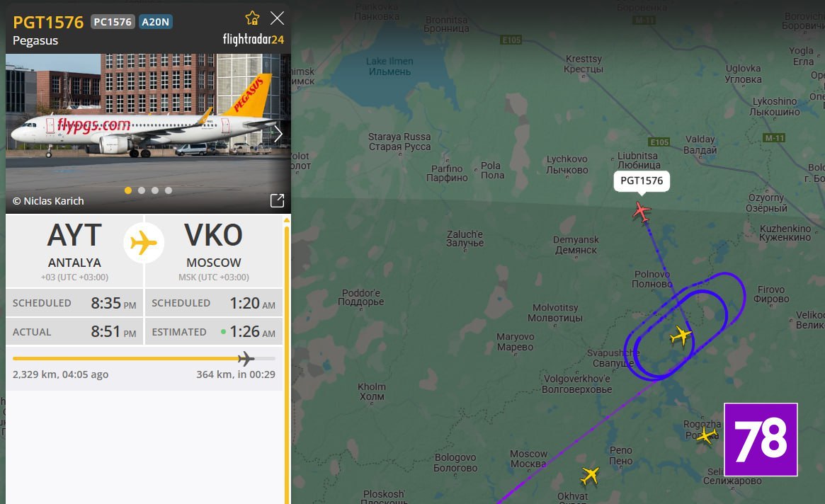Click the PC1576 flight number badge

[x=113, y=21]
